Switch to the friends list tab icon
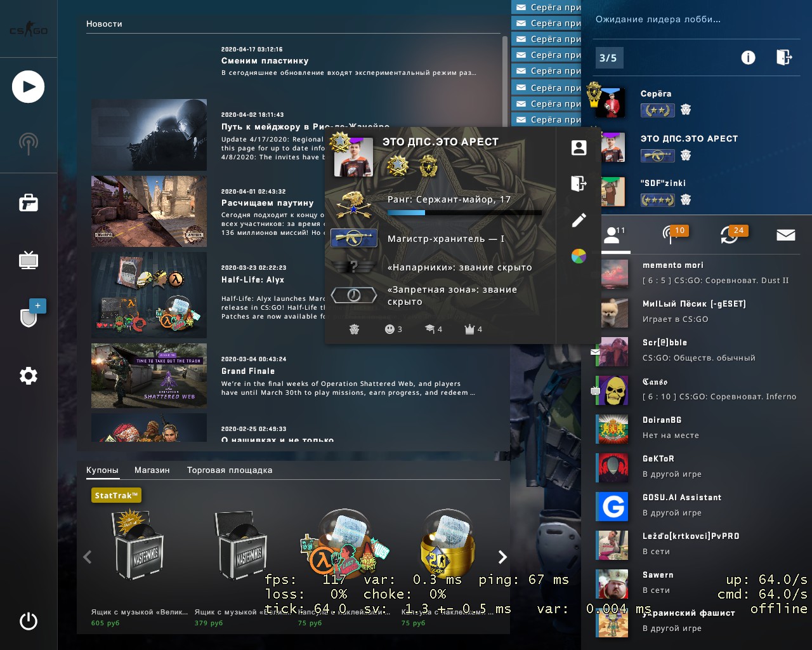Screen dimensions: 812x650 tap(613, 235)
